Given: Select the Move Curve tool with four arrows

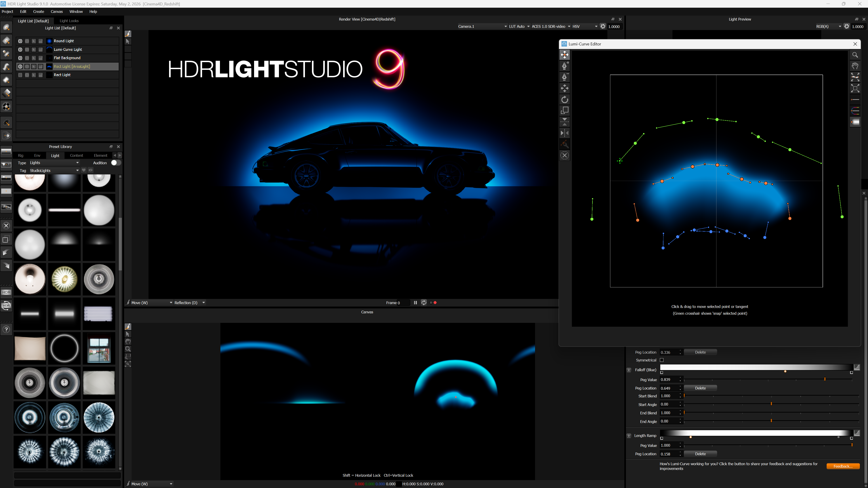Looking at the screenshot, I should (564, 88).
